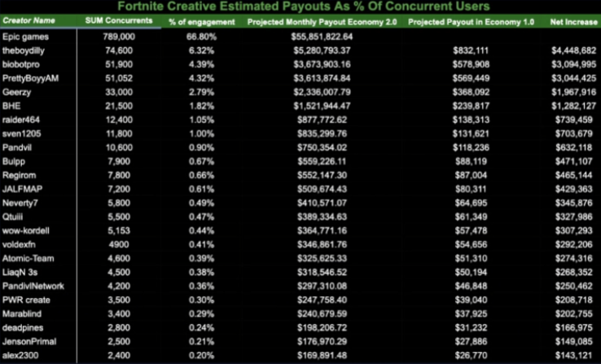
Task: Select the JALFMAP creator name
Action: [22, 189]
